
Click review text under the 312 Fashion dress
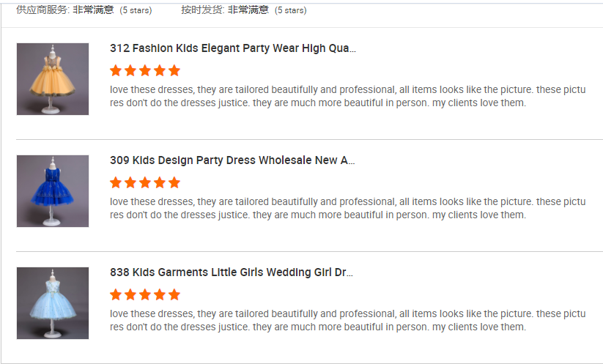pos(347,96)
